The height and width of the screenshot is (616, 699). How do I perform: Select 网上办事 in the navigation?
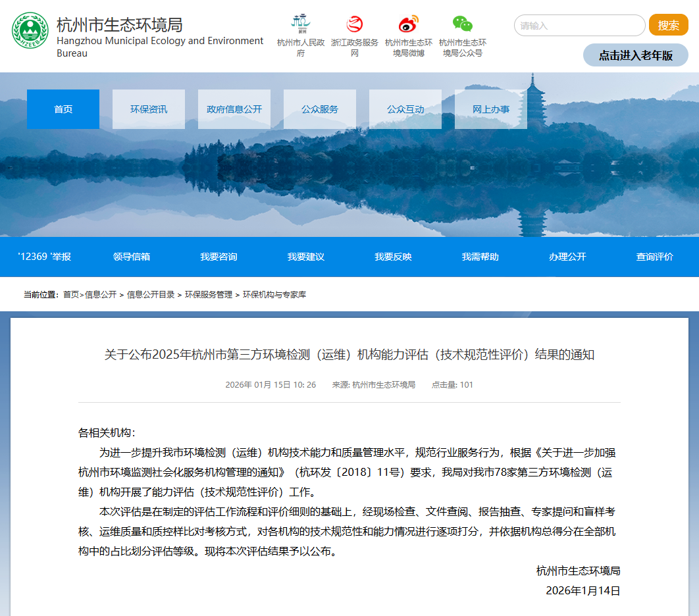[491, 109]
